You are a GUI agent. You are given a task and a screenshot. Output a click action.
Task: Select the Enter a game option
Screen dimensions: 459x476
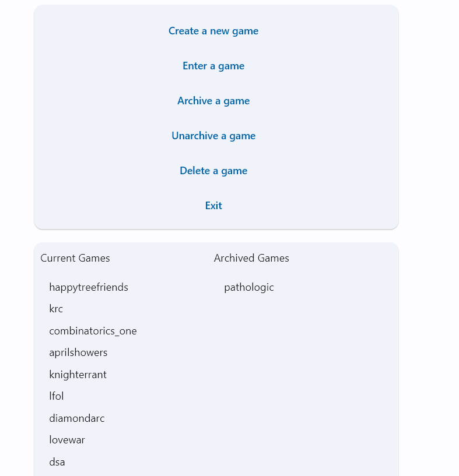pyautogui.click(x=213, y=66)
